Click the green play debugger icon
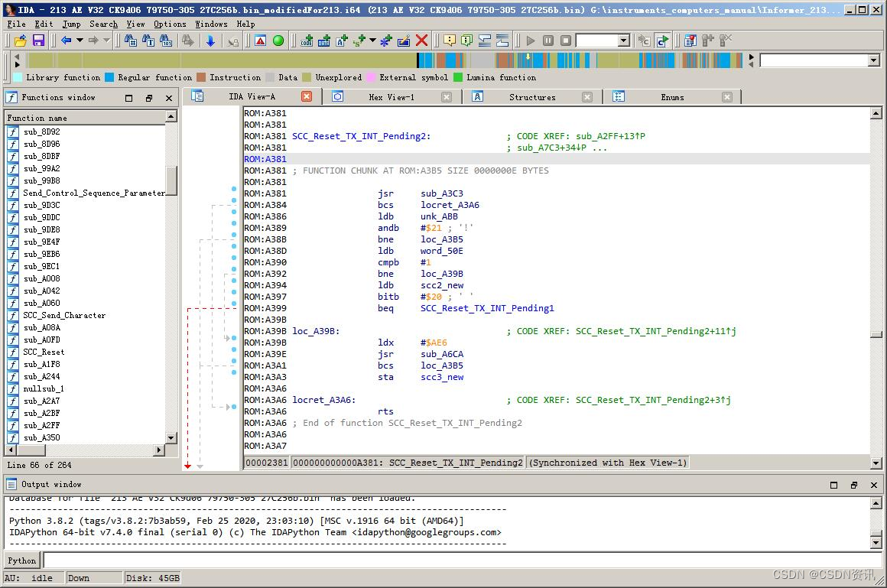Screen dimensions: 887x588 click(531, 41)
